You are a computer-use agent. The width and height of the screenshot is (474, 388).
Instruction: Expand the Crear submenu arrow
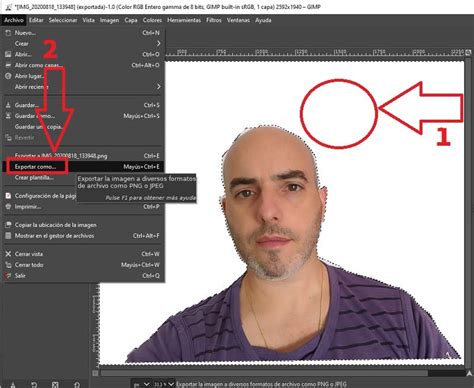[158, 44]
